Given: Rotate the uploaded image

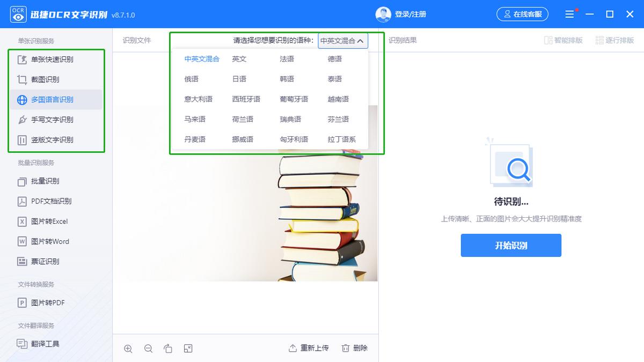Looking at the screenshot, I should 168,348.
